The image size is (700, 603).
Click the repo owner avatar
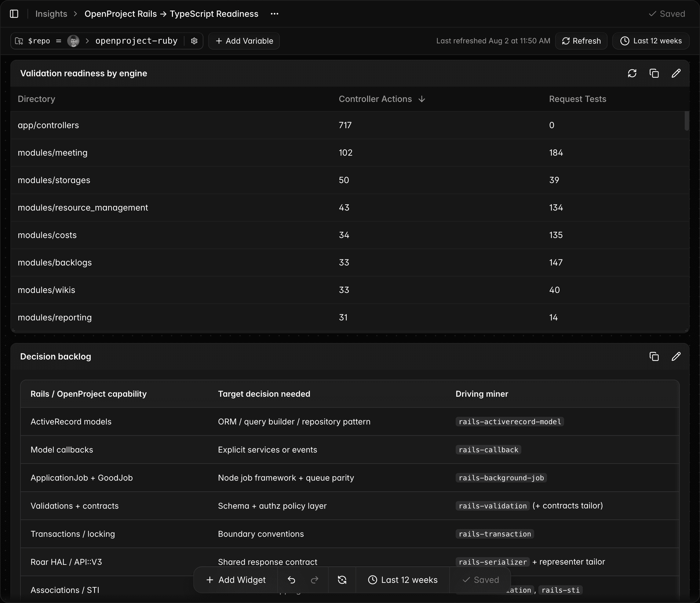tap(73, 41)
